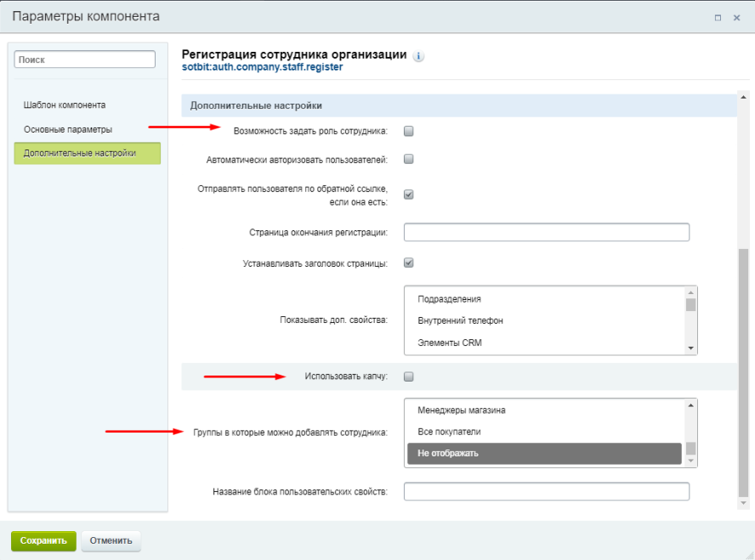This screenshot has height=560, width=755.
Task: Click up arrow of employee groups list
Action: 691,405
